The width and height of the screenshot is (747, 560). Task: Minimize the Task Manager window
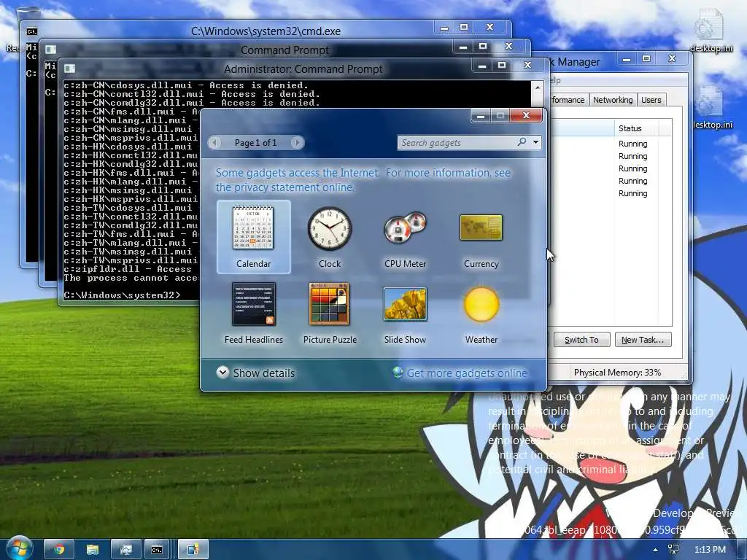(x=627, y=59)
